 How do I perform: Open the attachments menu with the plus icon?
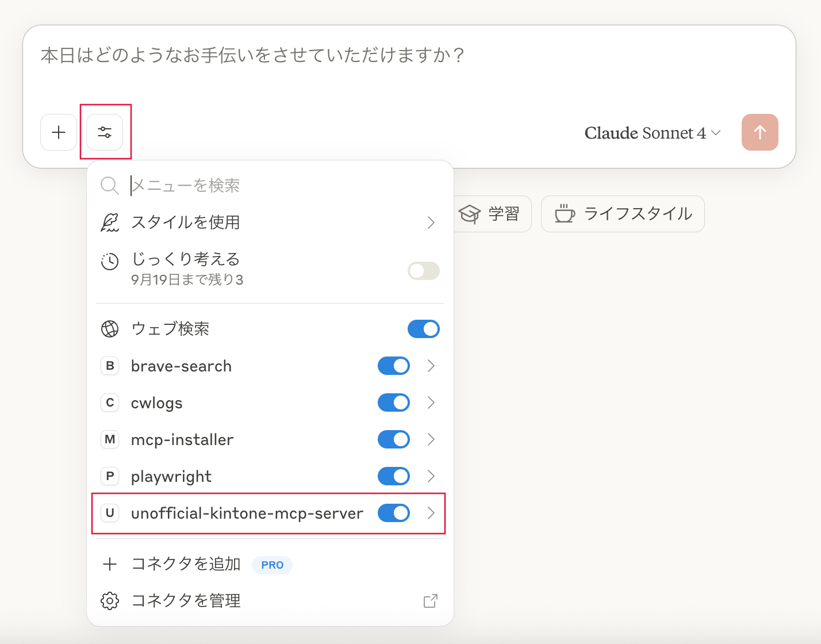point(58,132)
